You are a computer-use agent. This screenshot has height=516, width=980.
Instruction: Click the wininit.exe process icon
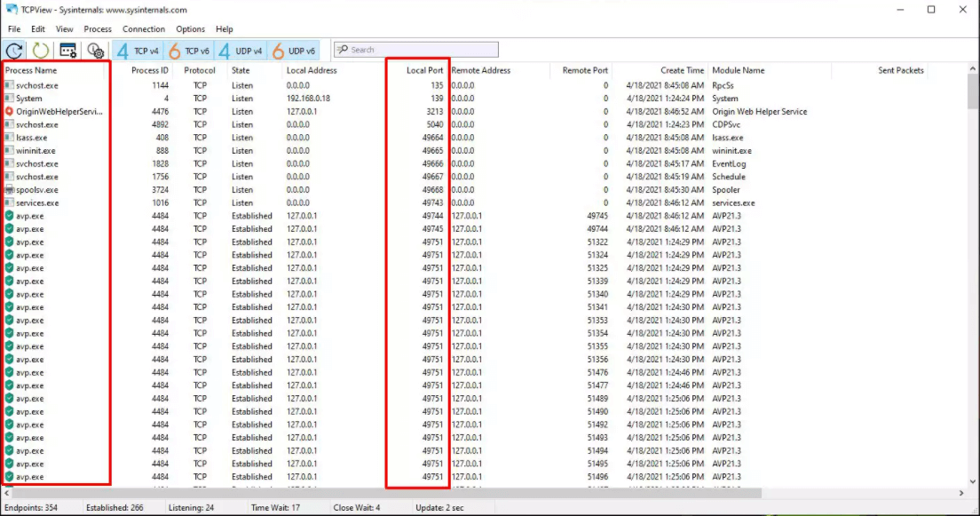(x=10, y=151)
